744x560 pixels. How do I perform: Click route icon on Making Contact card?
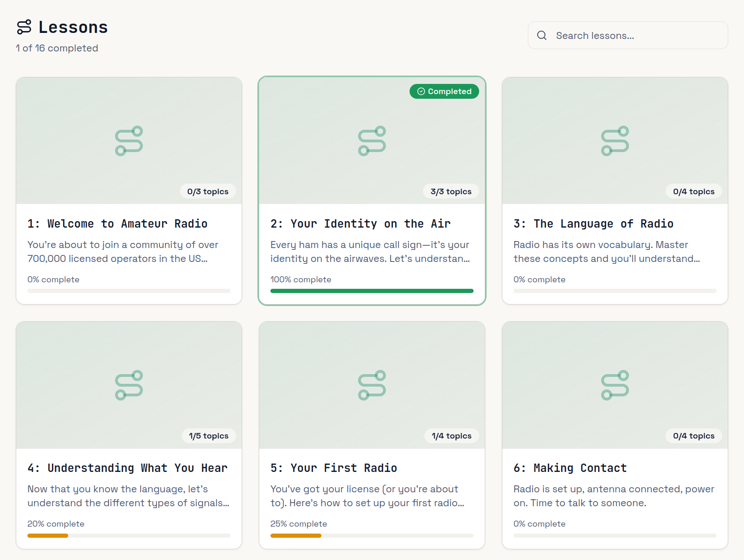click(x=615, y=385)
